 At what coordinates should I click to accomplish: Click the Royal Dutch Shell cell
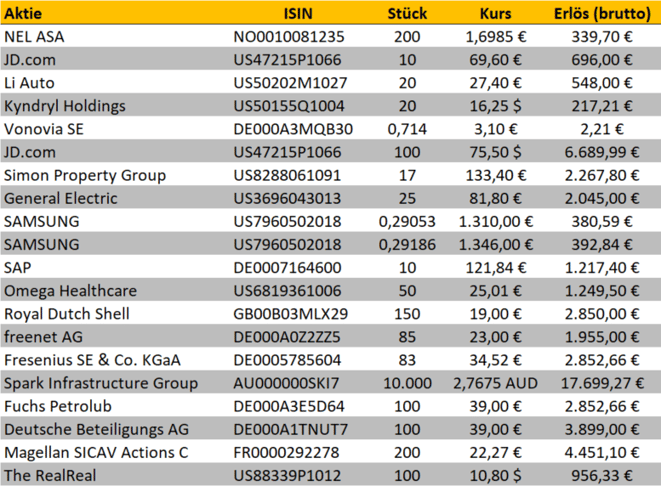67,314
